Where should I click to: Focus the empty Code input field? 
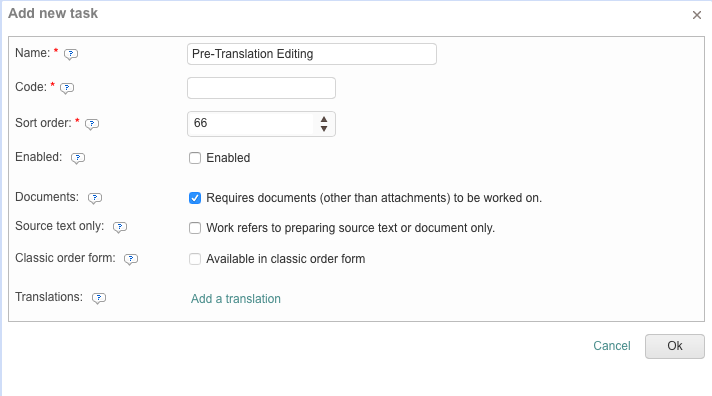point(262,88)
